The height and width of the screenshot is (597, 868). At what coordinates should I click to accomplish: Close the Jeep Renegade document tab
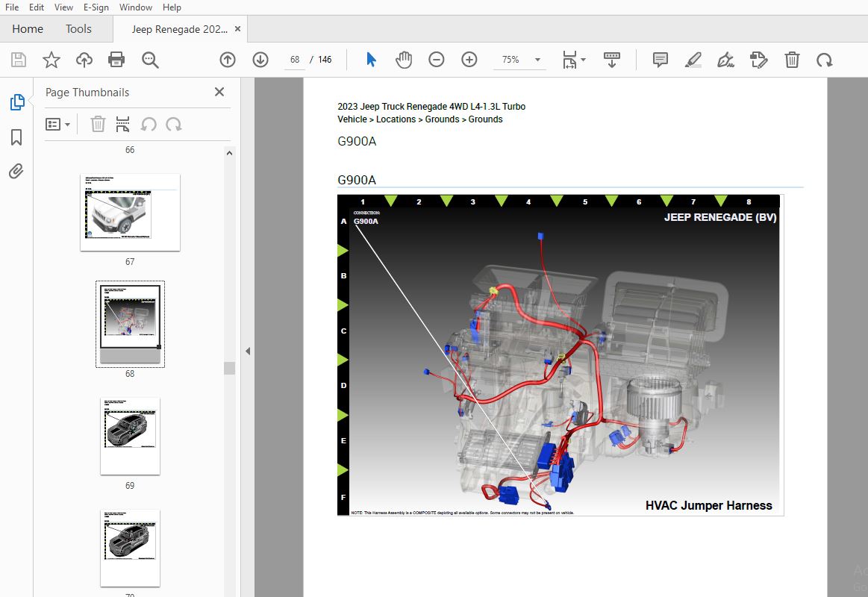(237, 29)
